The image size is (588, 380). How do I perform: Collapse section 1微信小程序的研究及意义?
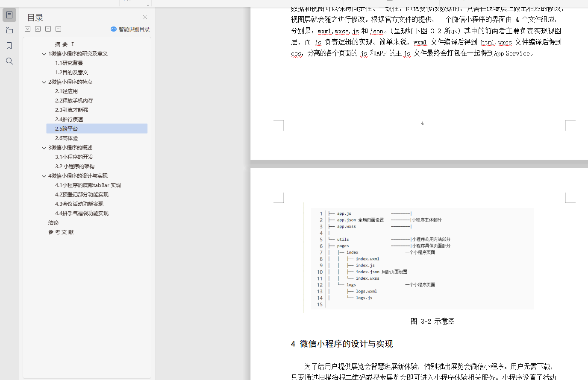(44, 54)
